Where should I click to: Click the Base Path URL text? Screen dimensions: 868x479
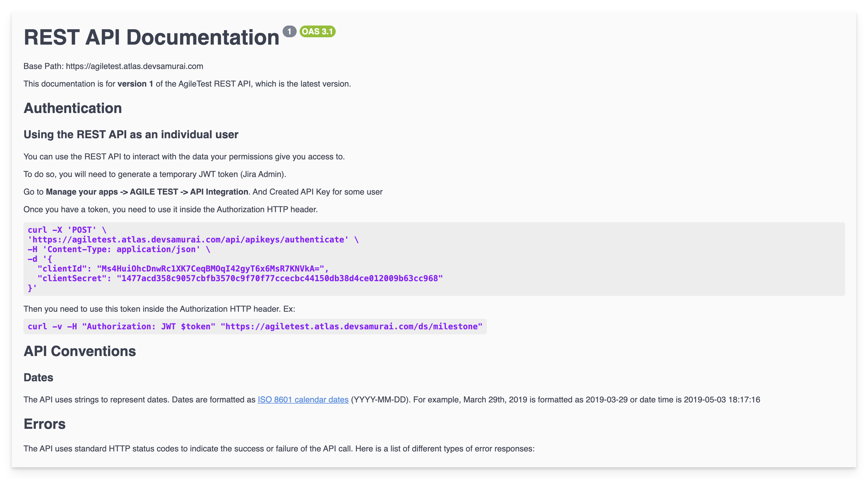pyautogui.click(x=134, y=66)
